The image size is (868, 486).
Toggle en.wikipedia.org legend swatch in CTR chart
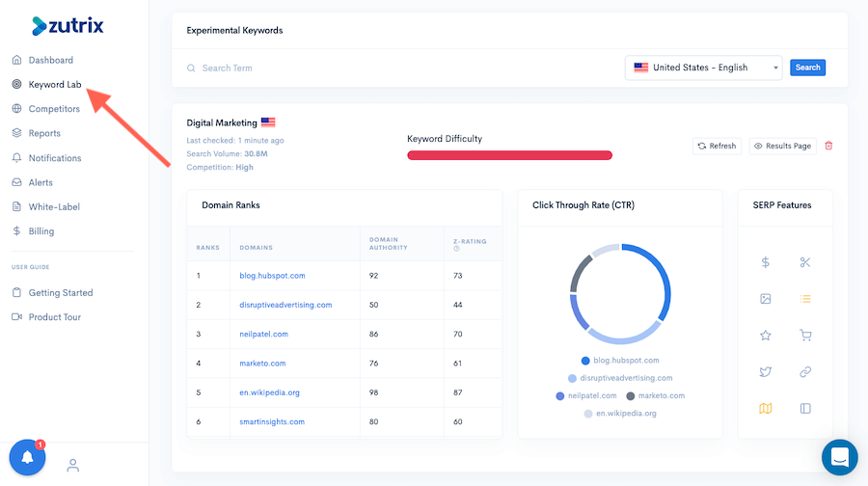588,414
